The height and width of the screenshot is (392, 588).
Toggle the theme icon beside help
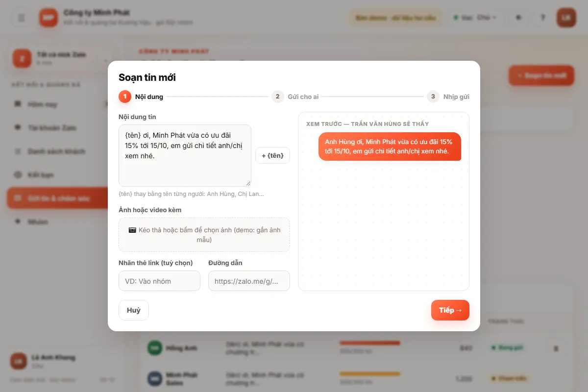(518, 18)
